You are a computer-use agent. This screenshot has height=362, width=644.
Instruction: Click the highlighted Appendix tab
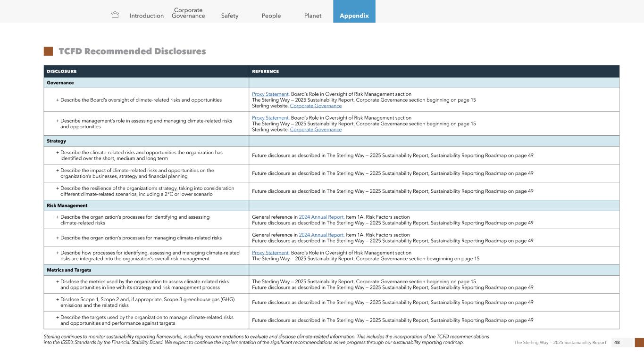click(x=354, y=16)
